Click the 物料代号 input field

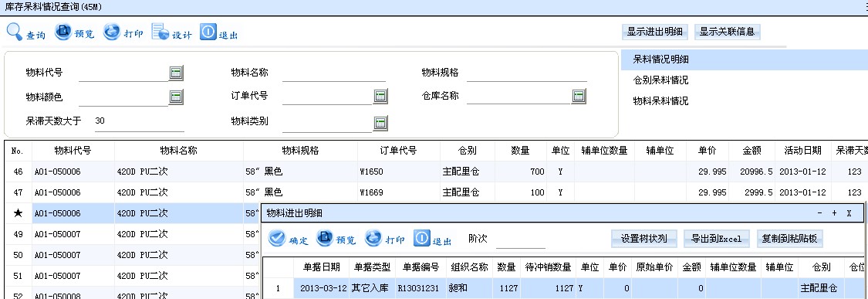tap(123, 73)
